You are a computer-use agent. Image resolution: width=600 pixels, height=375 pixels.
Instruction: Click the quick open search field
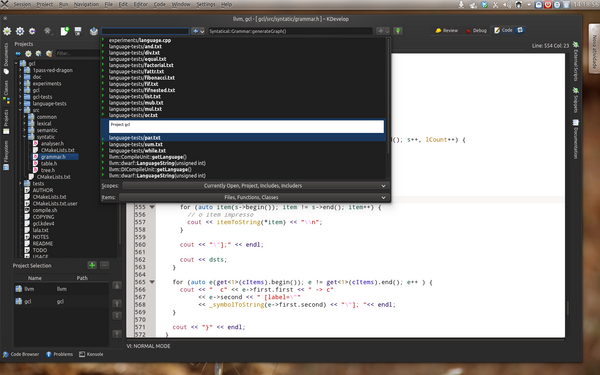(x=145, y=31)
